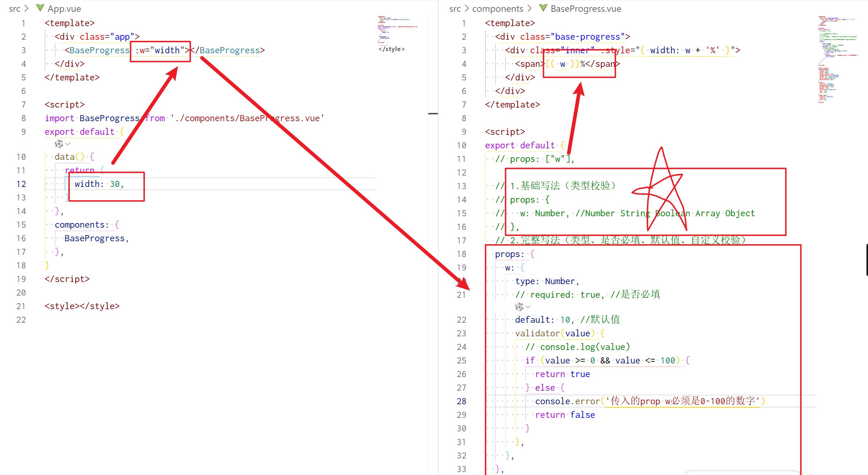The width and height of the screenshot is (868, 475).
Task: Open the src breadcrumb in the right editor
Action: [x=455, y=9]
